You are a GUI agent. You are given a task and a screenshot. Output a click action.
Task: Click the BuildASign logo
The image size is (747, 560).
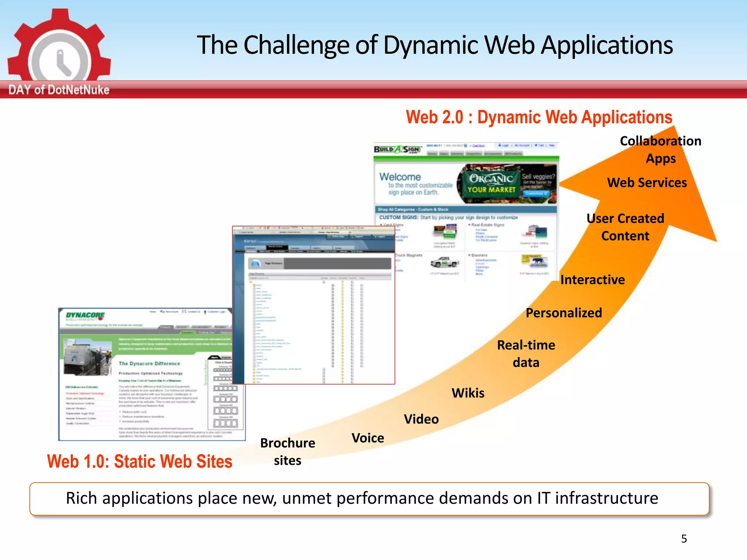click(398, 149)
